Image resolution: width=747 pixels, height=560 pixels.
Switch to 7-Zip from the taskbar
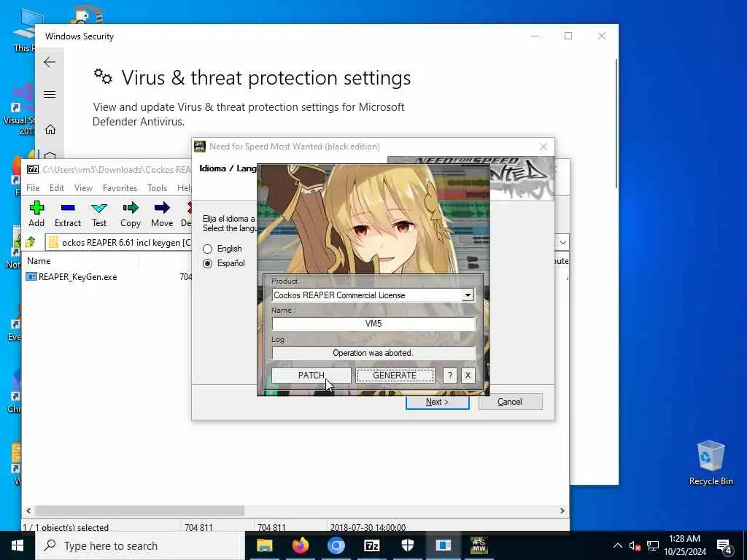(x=371, y=545)
